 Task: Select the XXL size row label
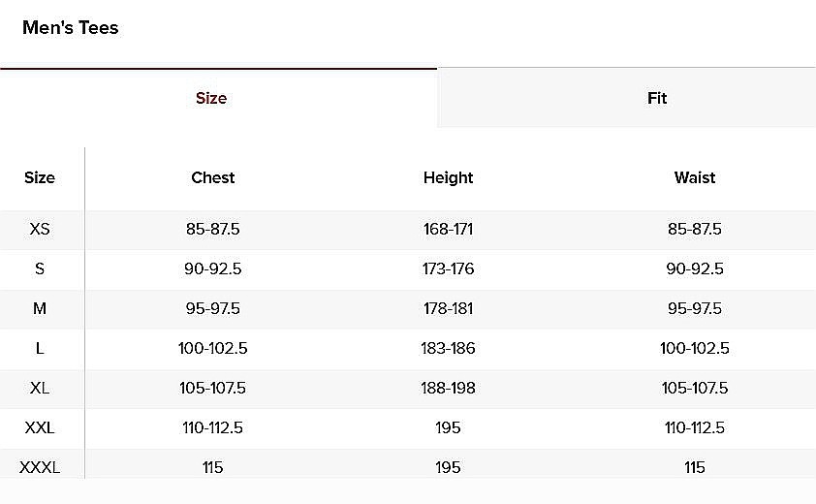tap(40, 427)
